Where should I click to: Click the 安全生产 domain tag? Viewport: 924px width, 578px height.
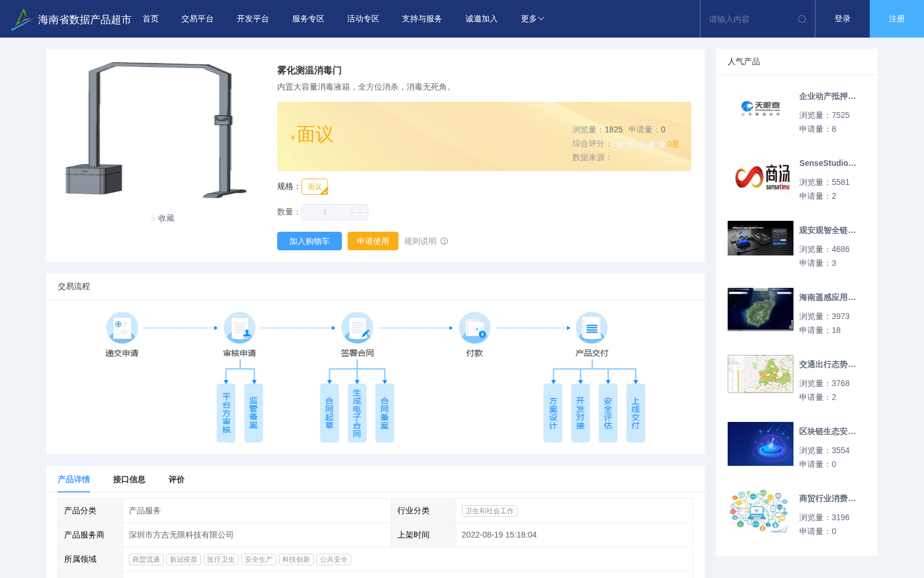(x=259, y=560)
